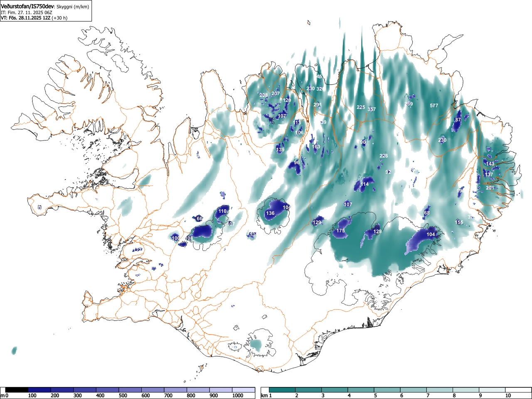Click the 'Skyggni (m/km)' label in header
This screenshot has width=532, height=399.
tap(73, 7)
